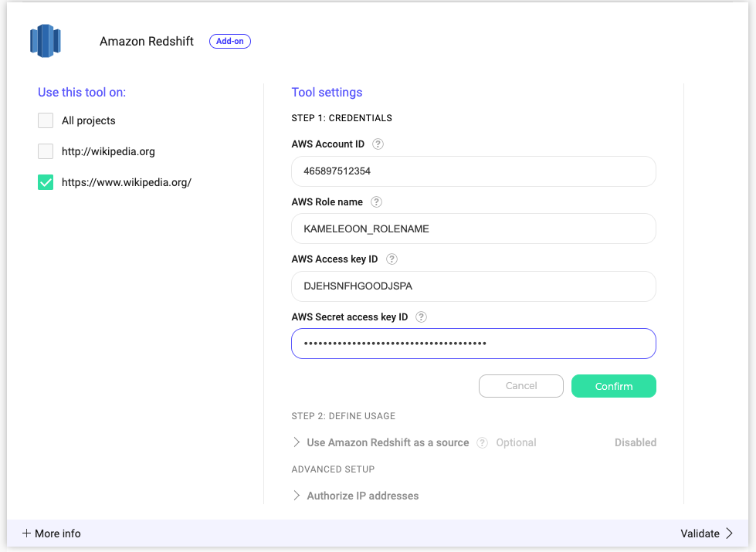This screenshot has height=552, width=756.
Task: Click help icon next to Redshift source option
Action: tap(482, 443)
